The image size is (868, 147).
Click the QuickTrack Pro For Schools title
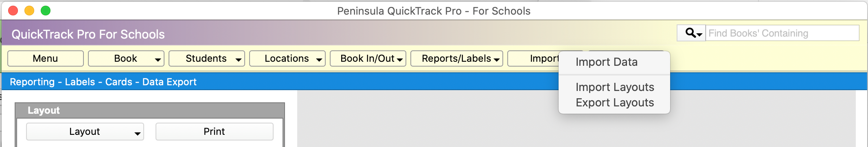(x=88, y=34)
